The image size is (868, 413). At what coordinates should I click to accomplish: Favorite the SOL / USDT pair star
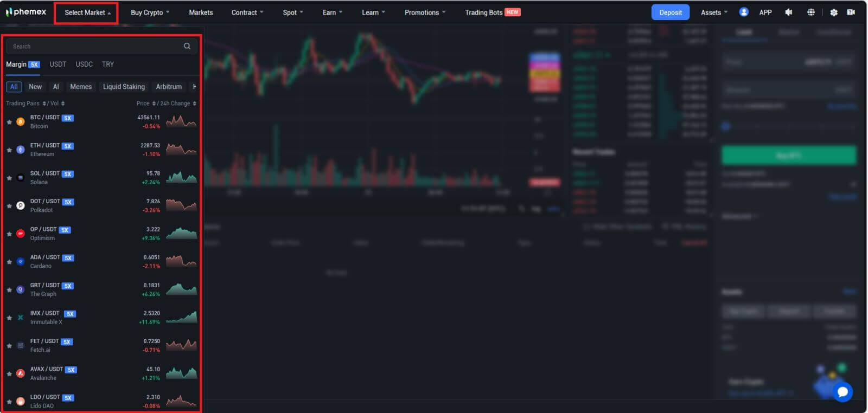(9, 178)
